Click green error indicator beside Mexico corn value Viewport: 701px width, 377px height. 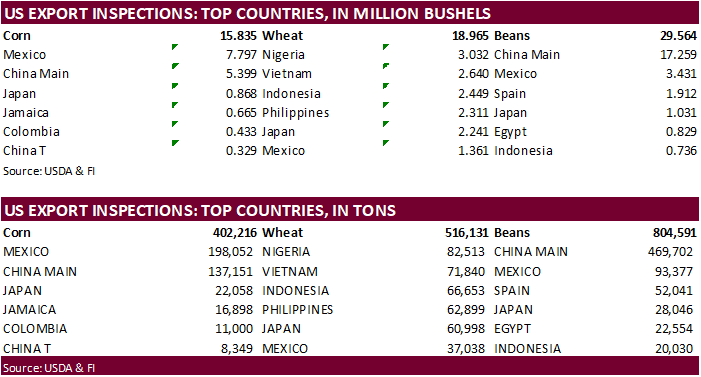[175, 47]
